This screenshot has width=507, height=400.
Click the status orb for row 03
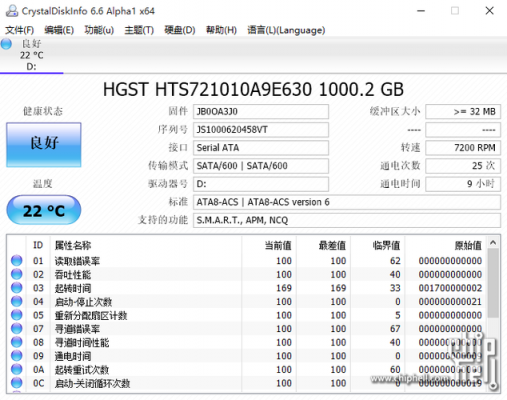[16, 288]
